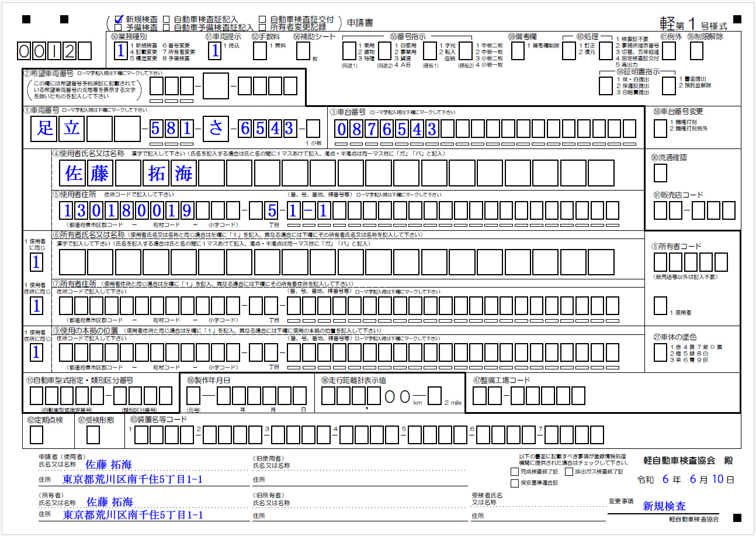
Task: Click the 受検形態 box
Action: coord(92,434)
